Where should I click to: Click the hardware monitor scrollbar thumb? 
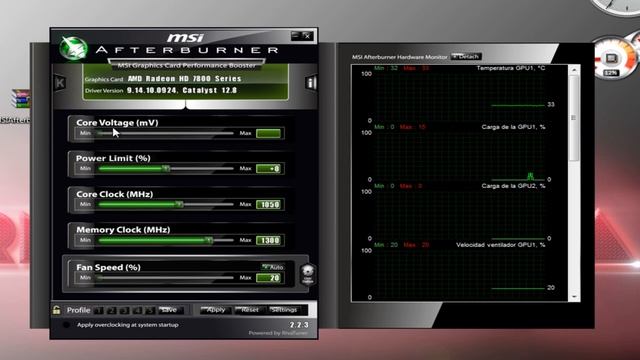pyautogui.click(x=574, y=118)
